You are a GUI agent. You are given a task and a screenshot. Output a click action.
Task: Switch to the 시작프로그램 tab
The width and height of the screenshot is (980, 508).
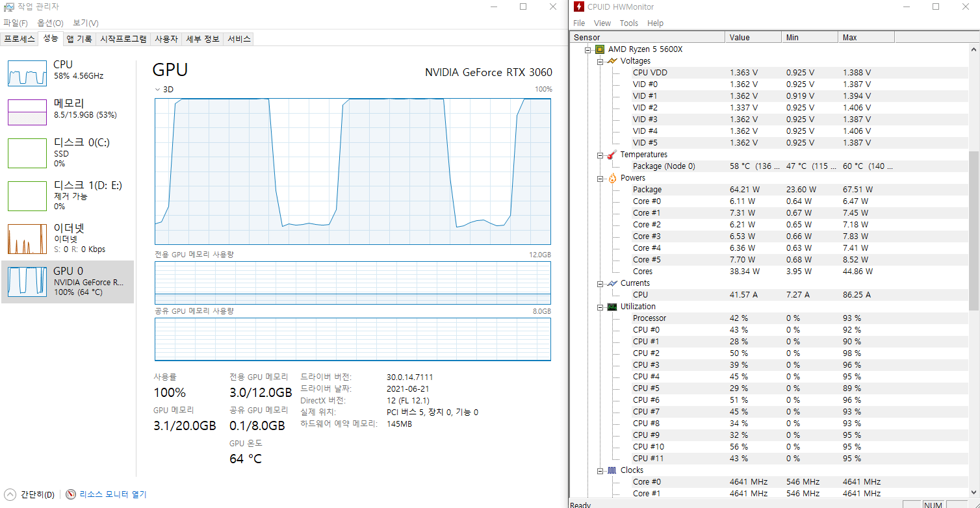point(123,39)
